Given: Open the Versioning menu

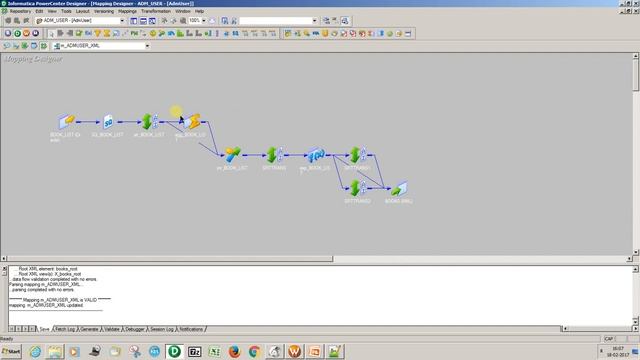Looking at the screenshot, I should pyautogui.click(x=104, y=11).
